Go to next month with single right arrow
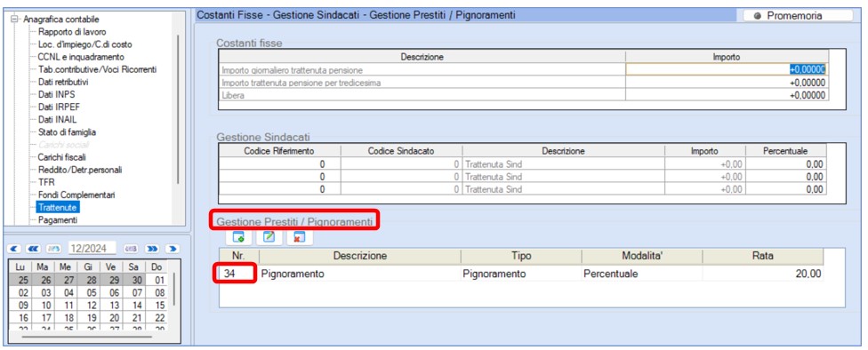The height and width of the screenshot is (350, 868). pos(173,248)
